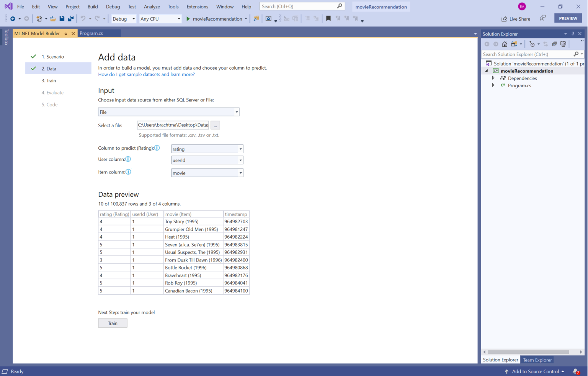This screenshot has width=588, height=376.
Task: Click the Undo arrow icon
Action: (83, 18)
